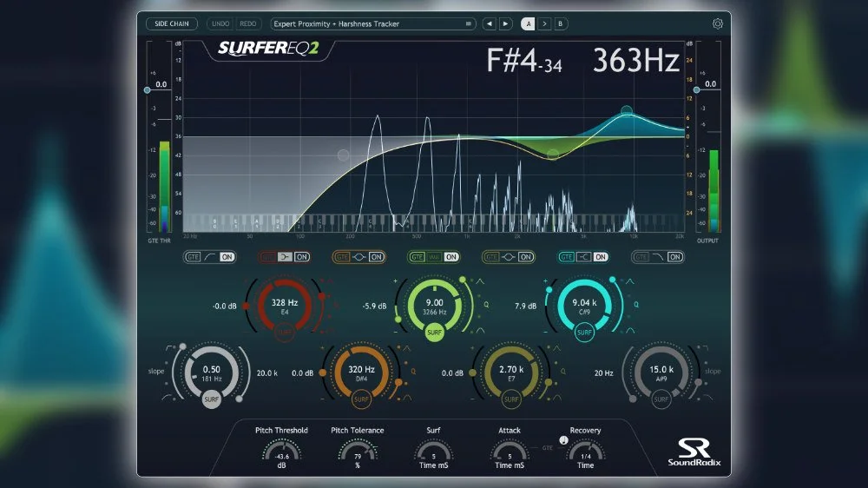Click narrow Q icon of orange band

(407, 348)
